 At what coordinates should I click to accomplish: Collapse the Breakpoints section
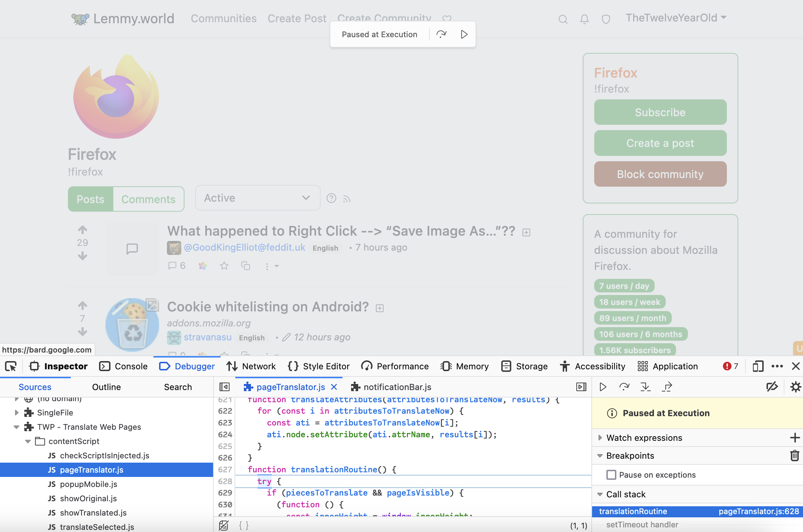[x=600, y=456]
